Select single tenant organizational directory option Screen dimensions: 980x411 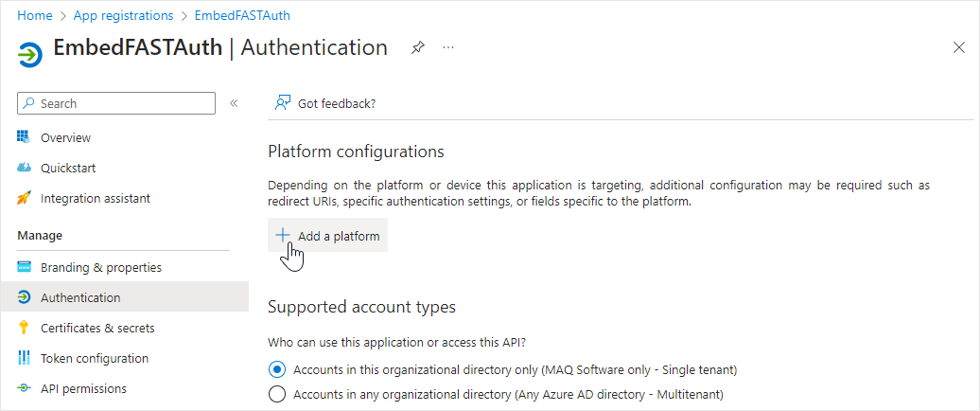[x=277, y=369]
